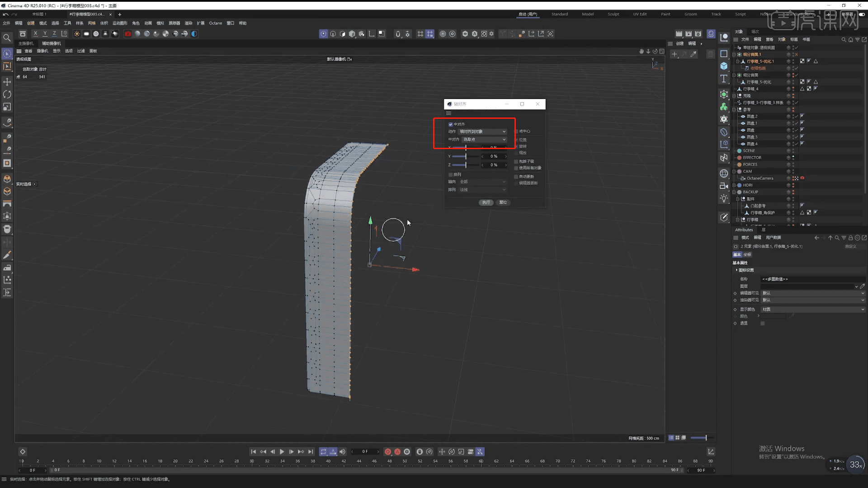Open the 中对齐 选取点 dropdown

pos(484,140)
